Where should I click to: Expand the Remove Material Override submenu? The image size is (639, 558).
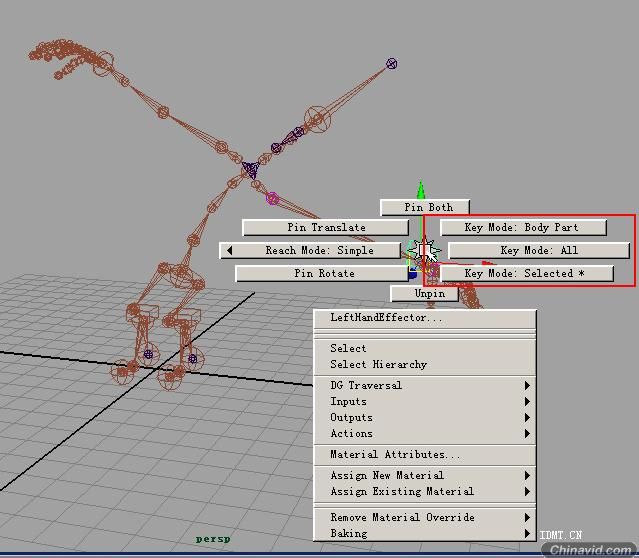(425, 518)
